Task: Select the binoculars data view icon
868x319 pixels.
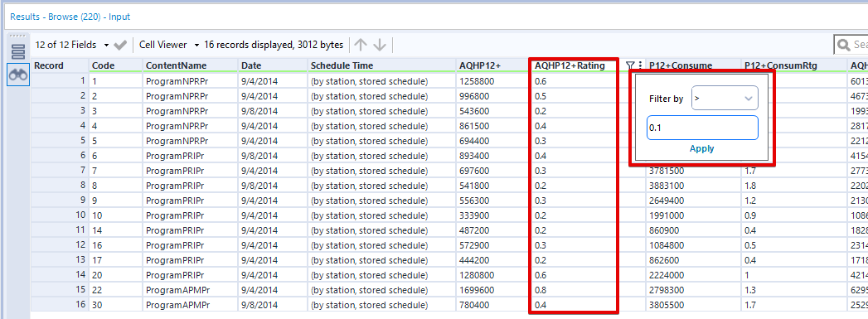Action: click(x=18, y=75)
